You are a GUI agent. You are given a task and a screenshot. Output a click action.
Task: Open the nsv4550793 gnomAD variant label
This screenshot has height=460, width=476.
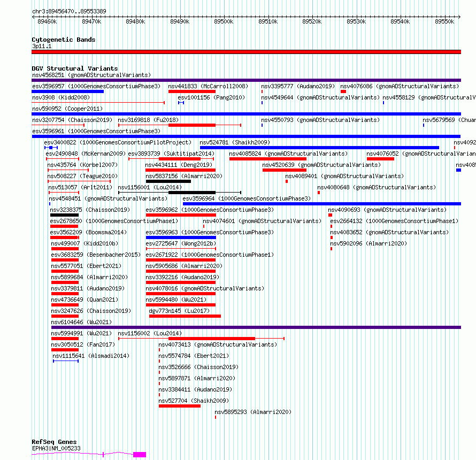(x=320, y=120)
